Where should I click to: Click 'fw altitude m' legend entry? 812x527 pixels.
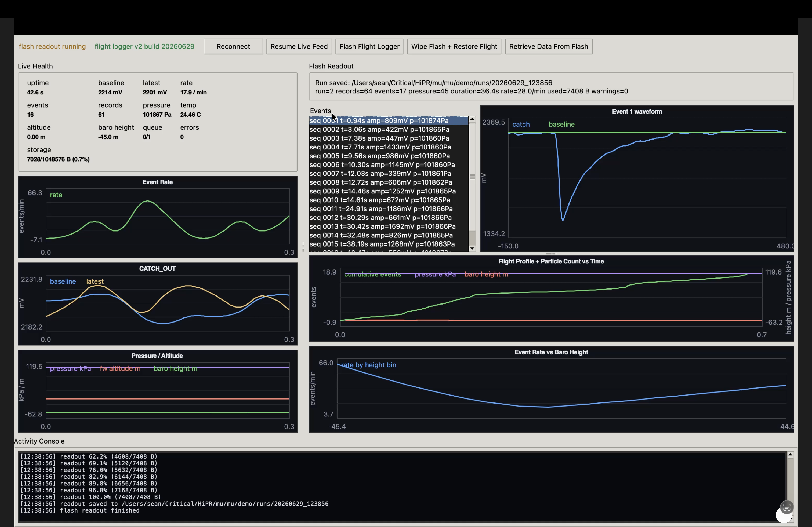point(120,369)
